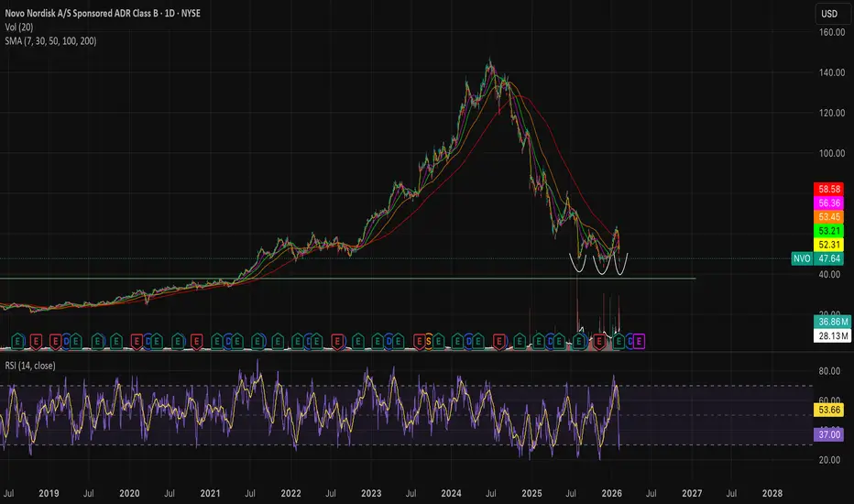Click the 2019 label on the time axis

[49, 493]
